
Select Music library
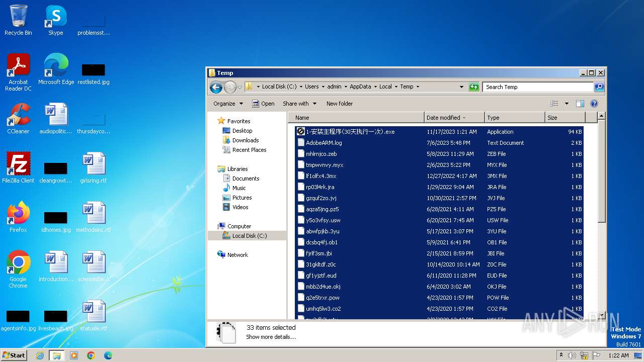pyautogui.click(x=234, y=188)
